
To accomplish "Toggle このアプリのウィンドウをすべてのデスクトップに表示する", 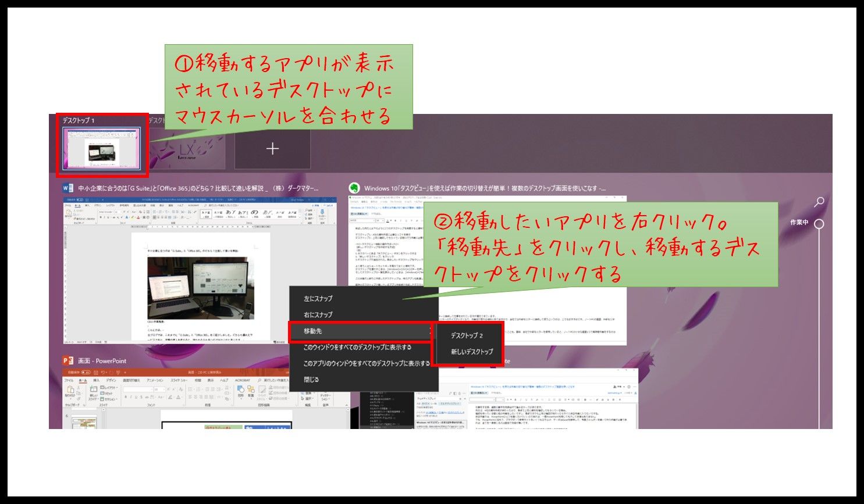I will tap(366, 364).
